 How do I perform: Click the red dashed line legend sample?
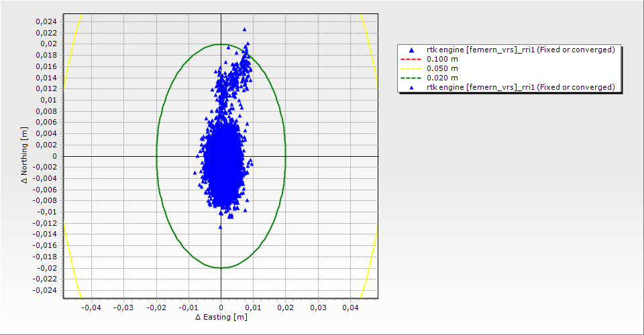(x=411, y=59)
